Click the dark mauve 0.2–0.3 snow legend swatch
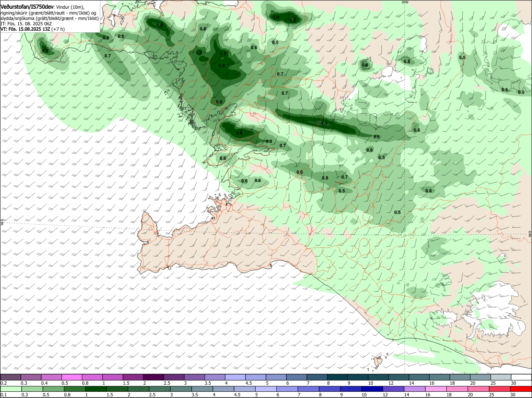This screenshot has width=532, height=398. pos(11,377)
